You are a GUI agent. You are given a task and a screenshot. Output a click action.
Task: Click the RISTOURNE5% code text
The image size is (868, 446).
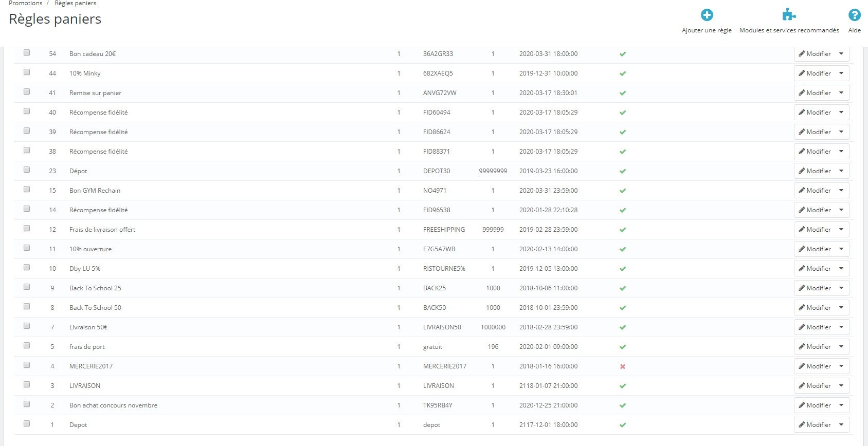click(x=444, y=269)
